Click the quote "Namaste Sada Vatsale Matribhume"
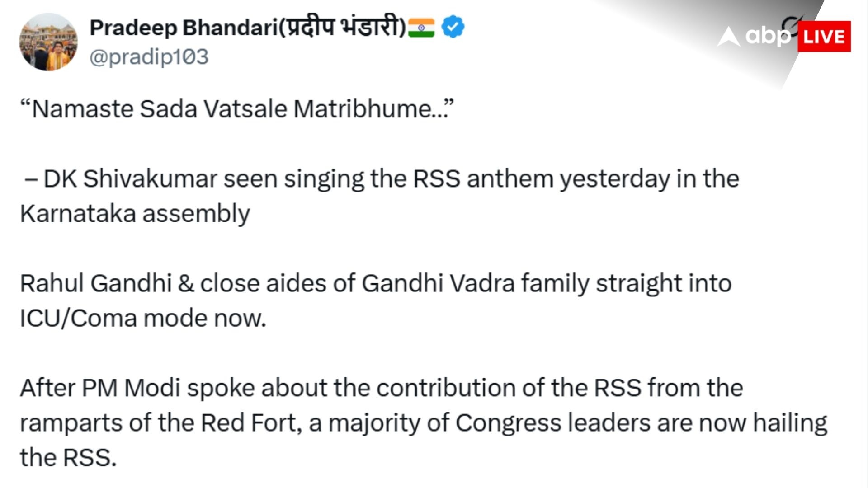 point(237,109)
